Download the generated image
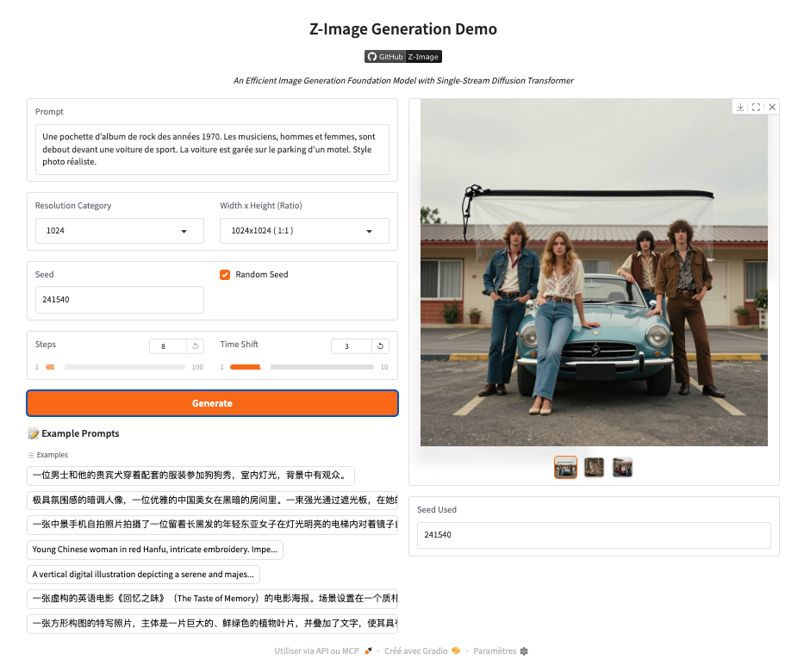The width and height of the screenshot is (804, 672). (740, 107)
